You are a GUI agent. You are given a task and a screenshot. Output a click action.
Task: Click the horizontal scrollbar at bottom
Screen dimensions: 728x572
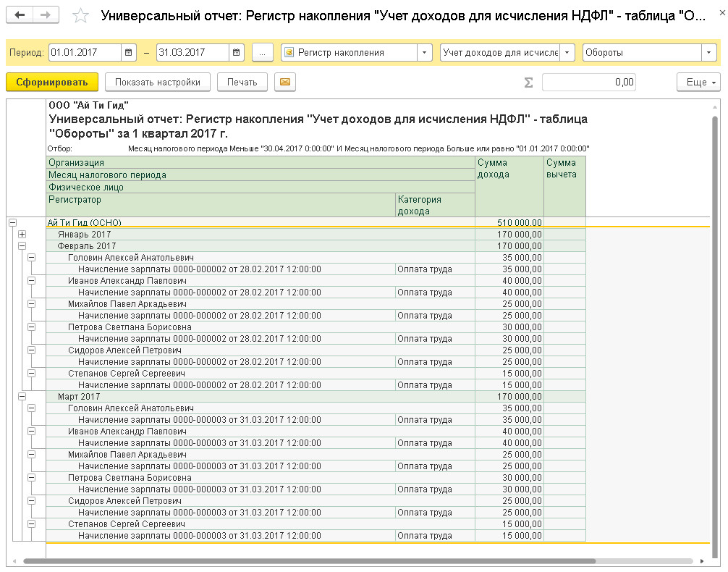pyautogui.click(x=309, y=561)
